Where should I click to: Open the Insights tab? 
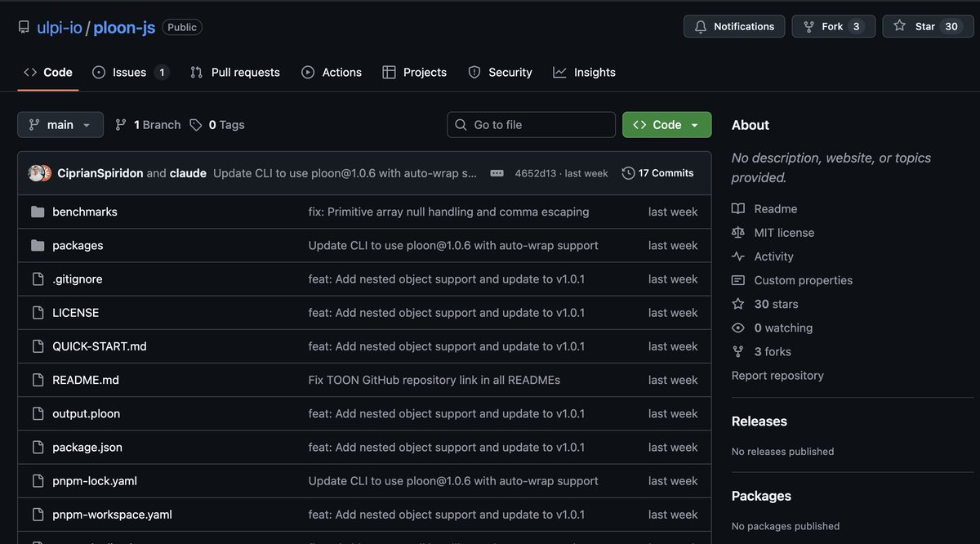pos(585,72)
